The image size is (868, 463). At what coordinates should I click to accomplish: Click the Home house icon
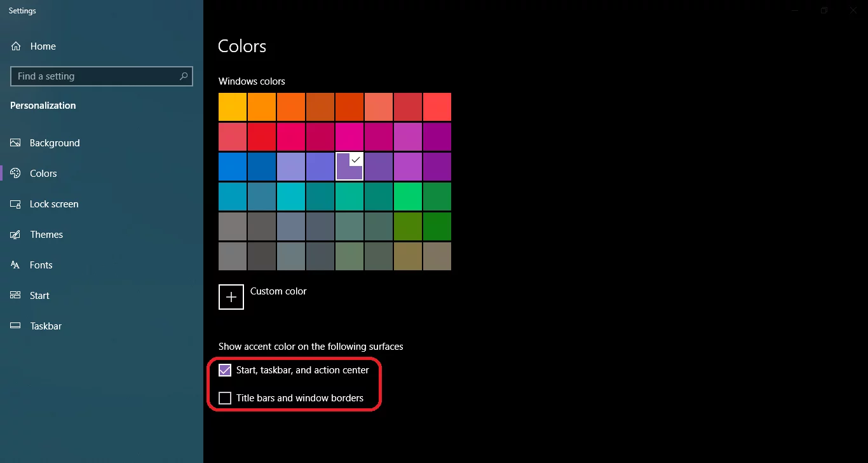pos(16,46)
